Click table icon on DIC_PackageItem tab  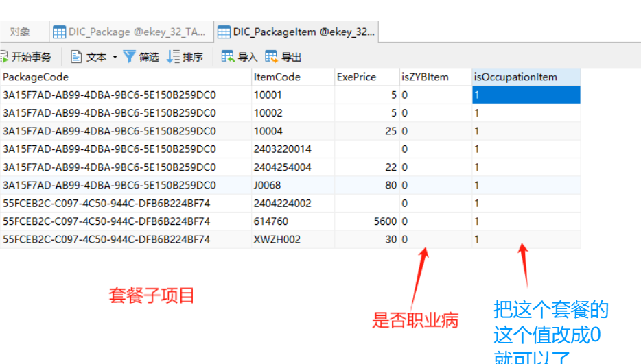tap(224, 32)
